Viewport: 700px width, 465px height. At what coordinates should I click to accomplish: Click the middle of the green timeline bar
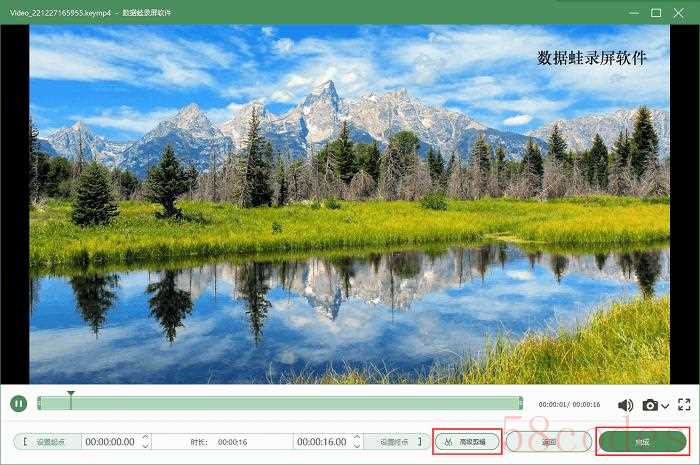pos(280,403)
